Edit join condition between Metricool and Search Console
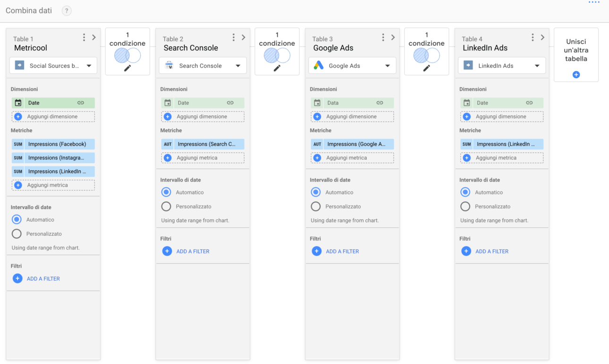609x364 pixels. point(127,68)
